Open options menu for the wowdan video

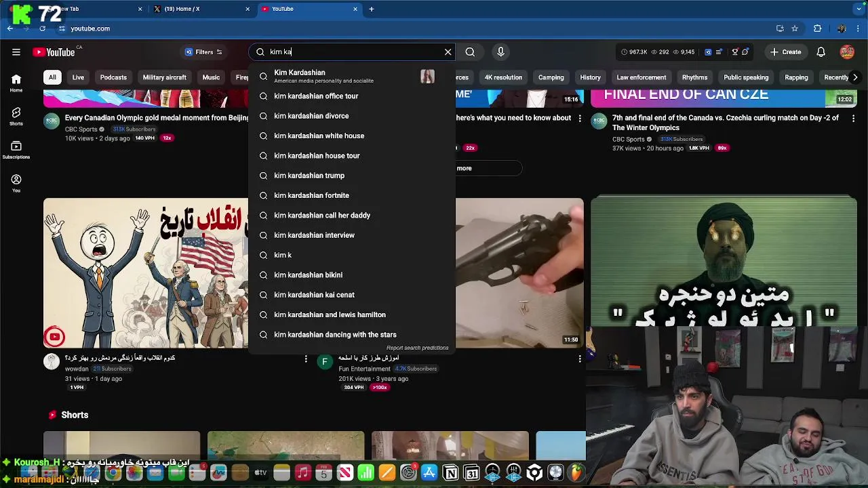(x=306, y=359)
